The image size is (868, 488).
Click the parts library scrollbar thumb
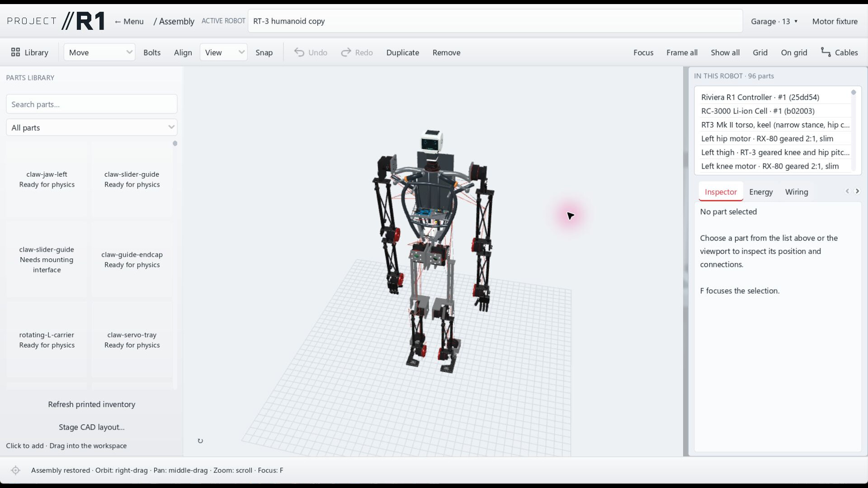click(175, 144)
